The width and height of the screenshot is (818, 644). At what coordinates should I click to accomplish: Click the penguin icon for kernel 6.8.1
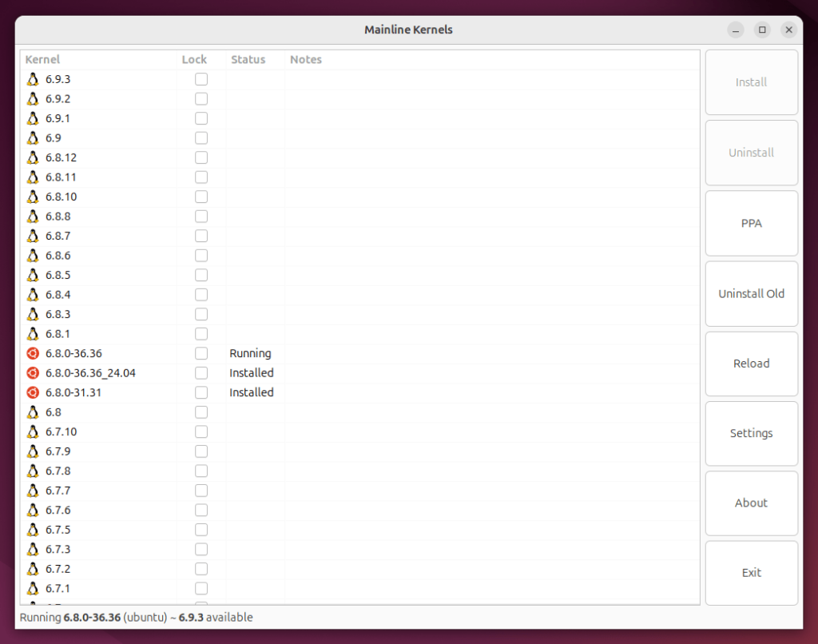coord(33,333)
